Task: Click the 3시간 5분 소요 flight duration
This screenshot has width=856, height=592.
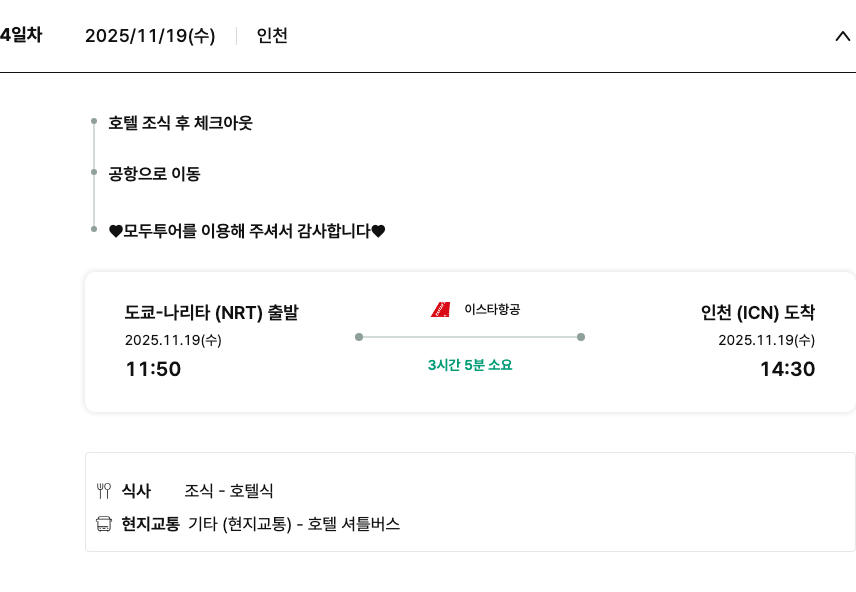Action: 469,365
